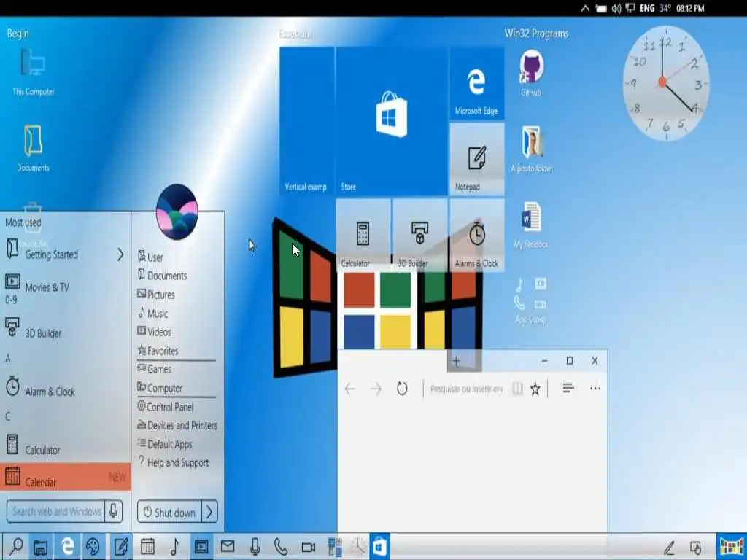Click the Edge refresh button
747x560 pixels.
(402, 389)
